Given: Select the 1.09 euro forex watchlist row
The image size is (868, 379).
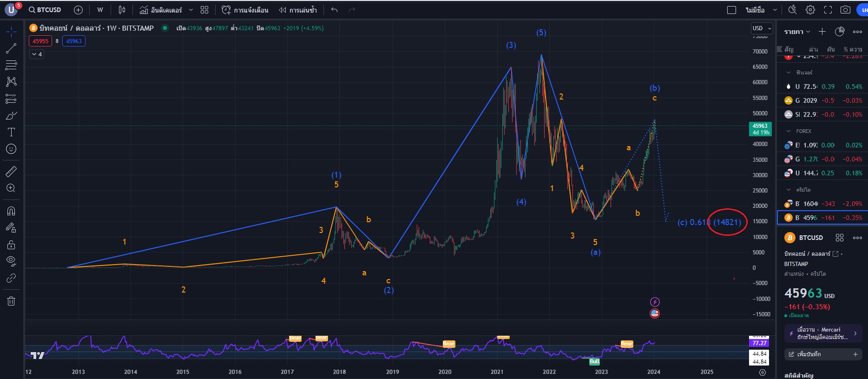Looking at the screenshot, I should pyautogui.click(x=822, y=145).
